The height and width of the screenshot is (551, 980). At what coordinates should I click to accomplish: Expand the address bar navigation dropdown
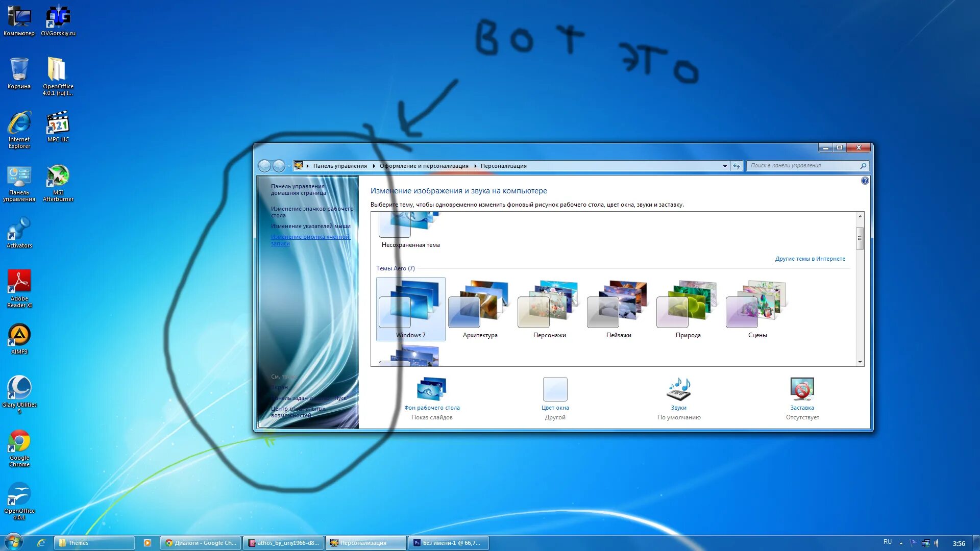click(724, 165)
